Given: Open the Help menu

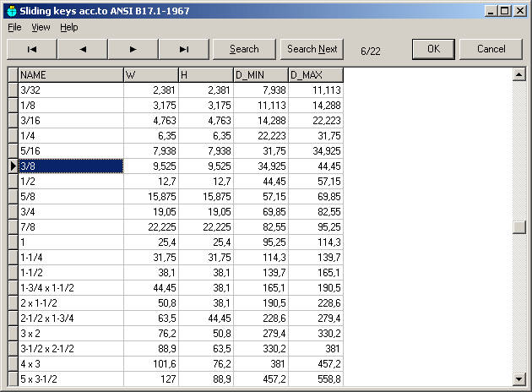Looking at the screenshot, I should (68, 27).
